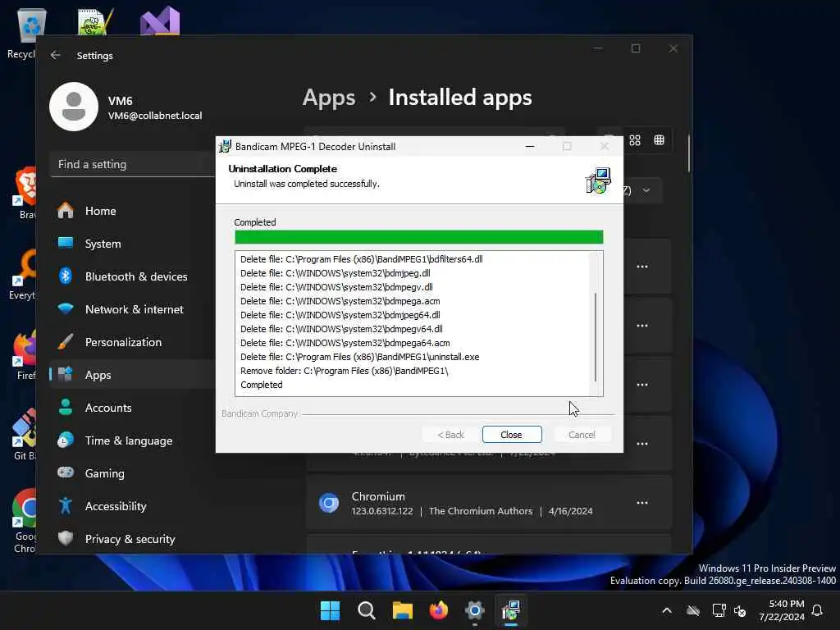Click the uninstall log vertical scrollbar
Viewport: 840px width, 630px height.
[x=596, y=336]
